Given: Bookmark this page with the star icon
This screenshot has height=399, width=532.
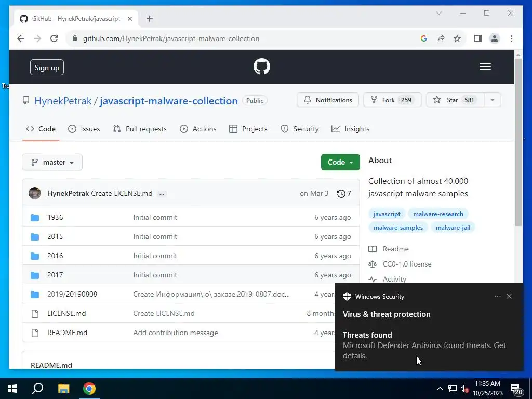Looking at the screenshot, I should click(x=457, y=38).
